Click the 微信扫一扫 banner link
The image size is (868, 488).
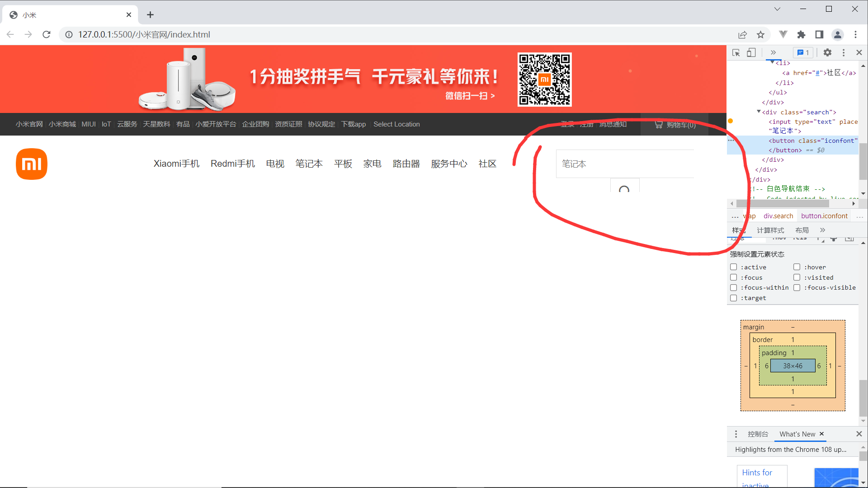pos(470,96)
